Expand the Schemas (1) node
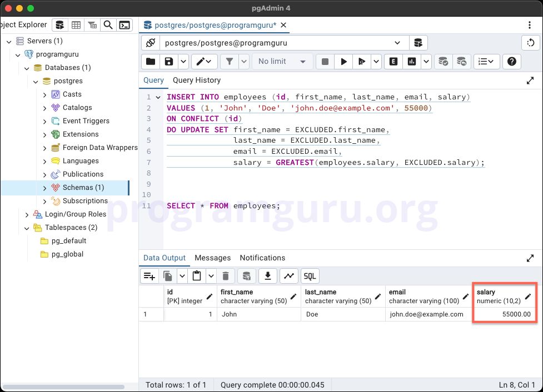 click(44, 188)
